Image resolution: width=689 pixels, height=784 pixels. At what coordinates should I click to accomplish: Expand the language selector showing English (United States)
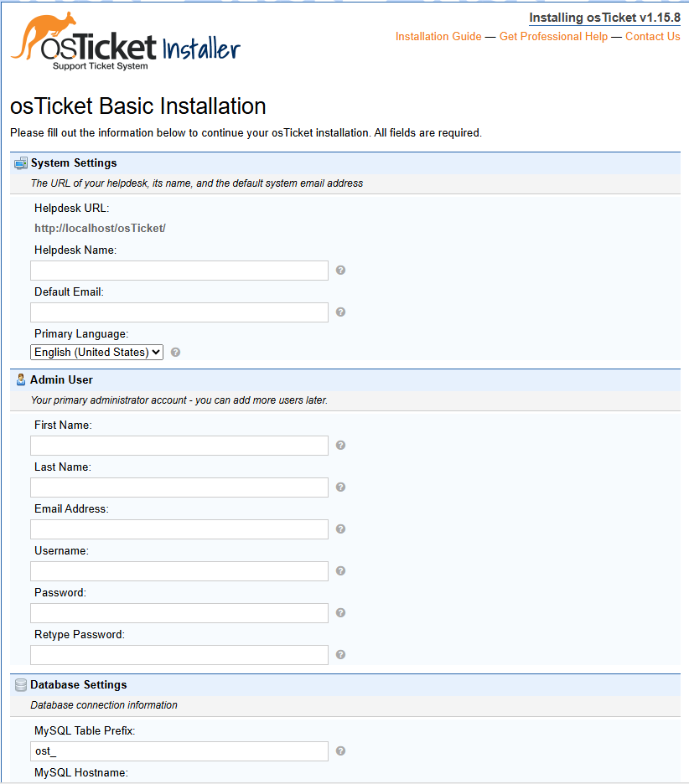96,352
